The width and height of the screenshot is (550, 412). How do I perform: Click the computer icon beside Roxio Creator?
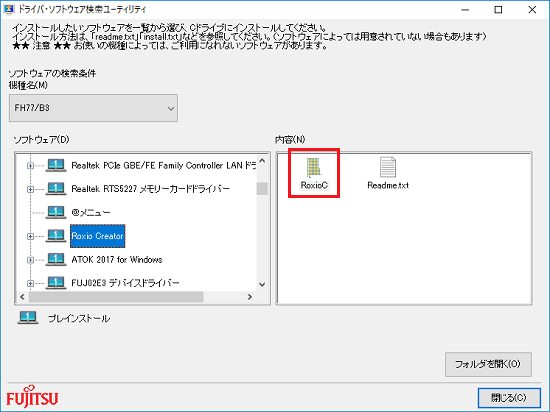(56, 236)
